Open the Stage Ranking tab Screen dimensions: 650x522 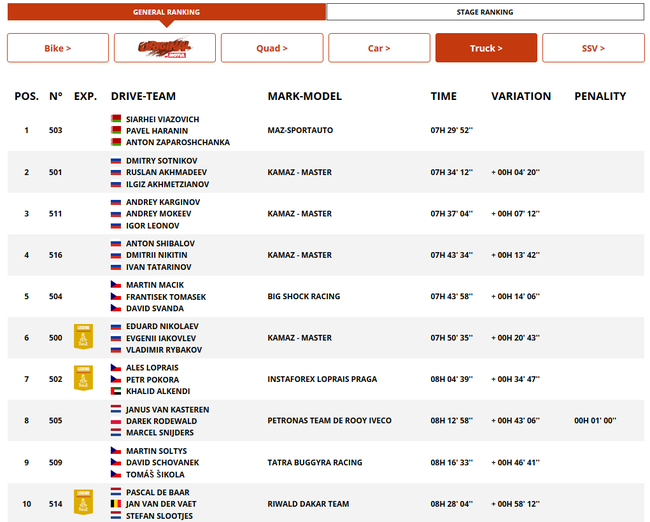pyautogui.click(x=485, y=12)
